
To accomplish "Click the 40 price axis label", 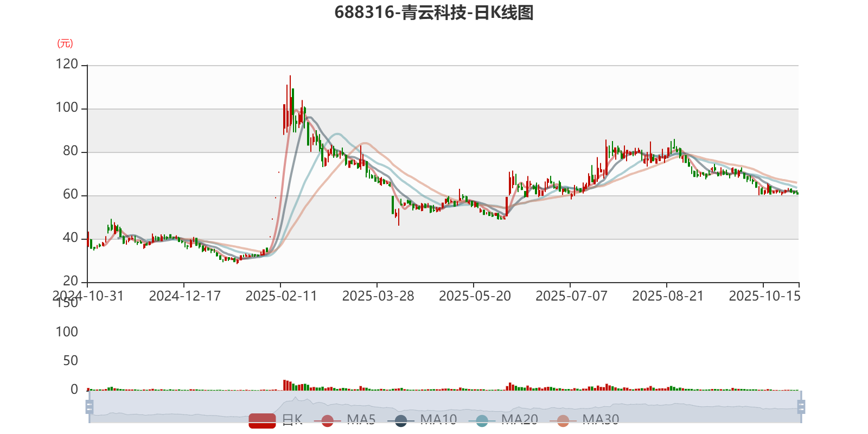I will (x=71, y=238).
